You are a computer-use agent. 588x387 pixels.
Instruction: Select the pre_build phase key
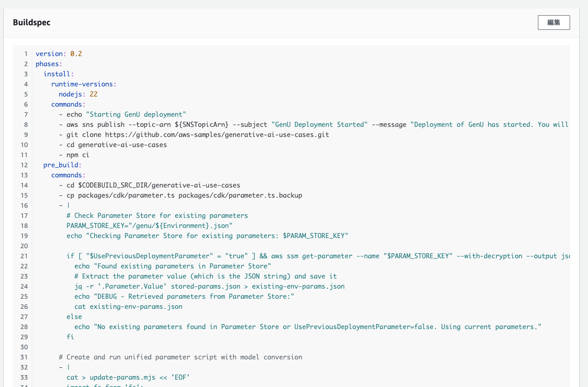click(63, 165)
